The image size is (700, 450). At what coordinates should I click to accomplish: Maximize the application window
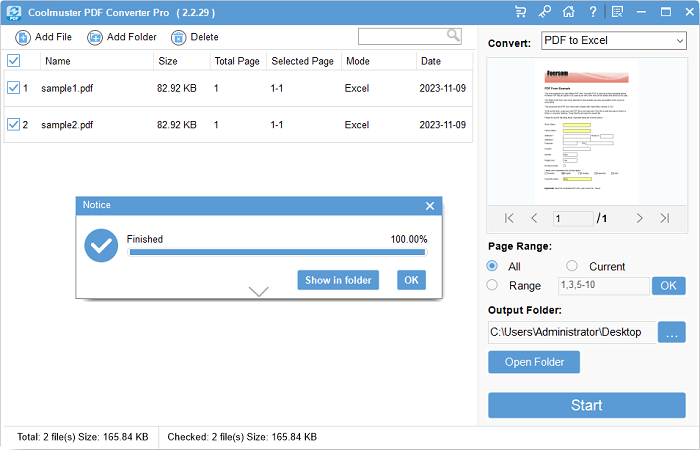[666, 12]
